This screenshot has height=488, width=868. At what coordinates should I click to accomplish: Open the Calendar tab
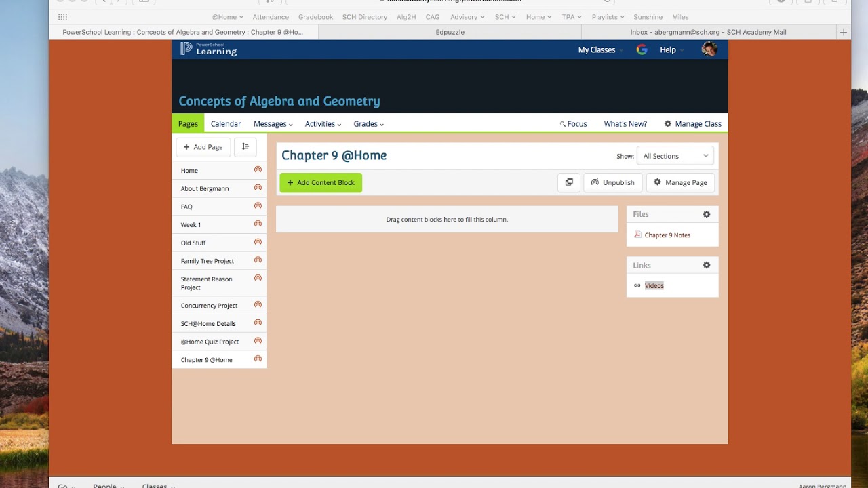[x=226, y=124]
